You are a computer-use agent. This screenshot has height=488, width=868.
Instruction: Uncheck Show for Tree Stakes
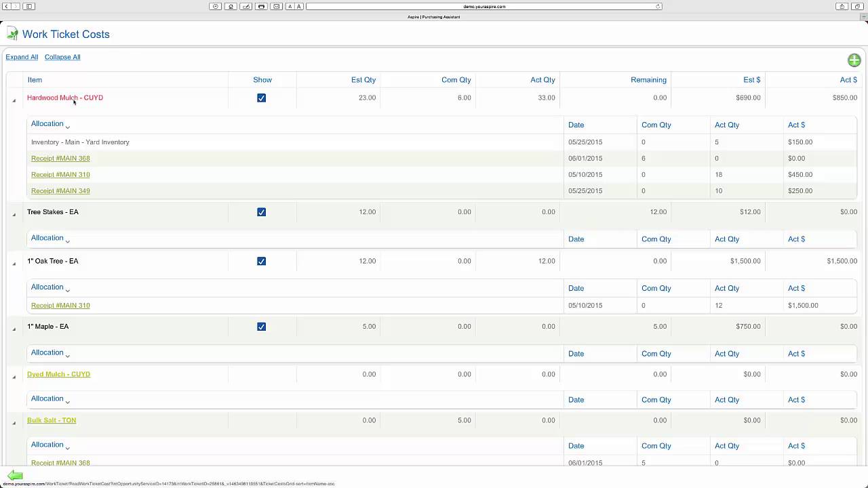point(261,212)
